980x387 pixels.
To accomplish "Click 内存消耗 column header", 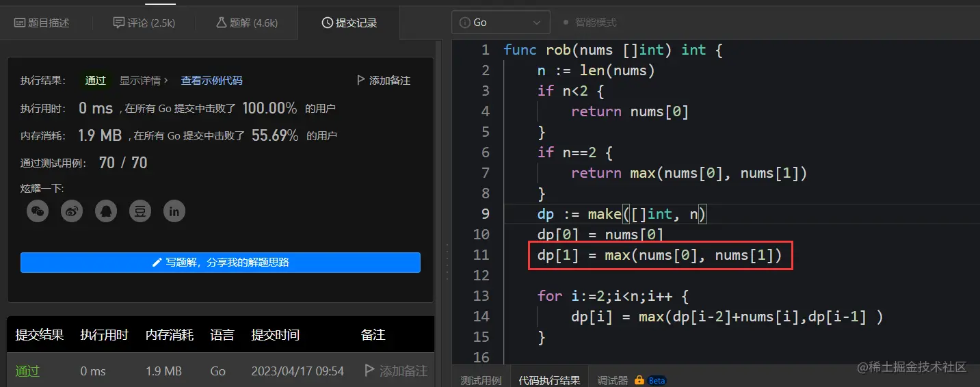I will [x=170, y=335].
